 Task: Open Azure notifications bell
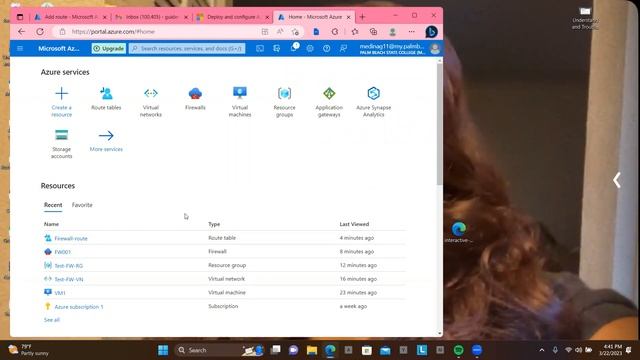[x=293, y=49]
